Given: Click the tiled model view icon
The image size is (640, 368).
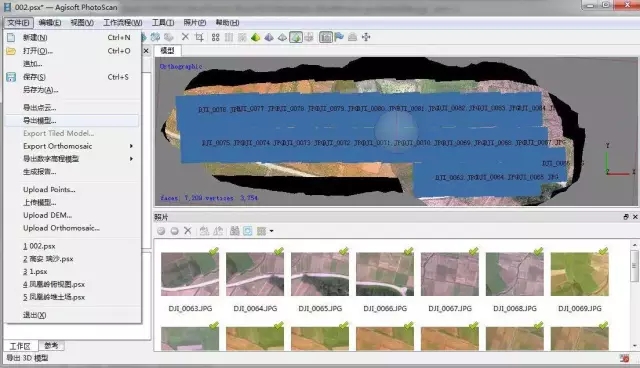Looking at the screenshot, I should coord(309,37).
